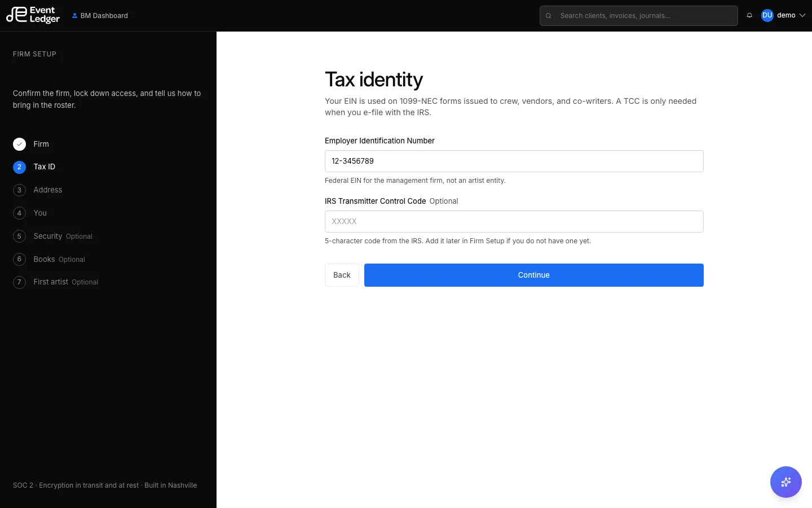Click the step 3 circle icon
The width and height of the screenshot is (812, 508).
point(19,190)
